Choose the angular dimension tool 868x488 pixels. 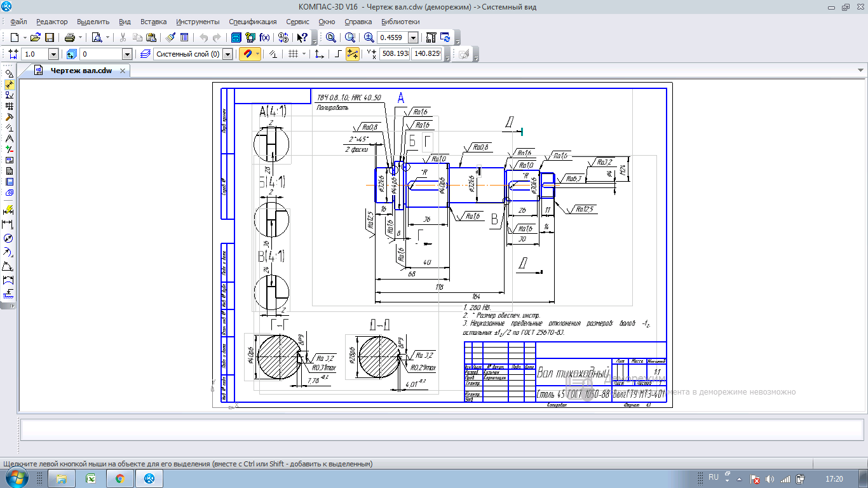(9, 266)
